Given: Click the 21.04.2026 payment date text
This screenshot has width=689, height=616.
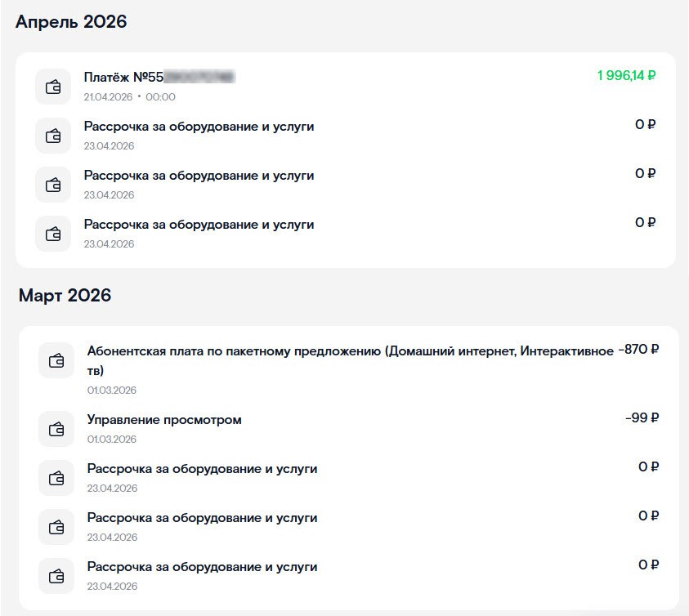Looking at the screenshot, I should pos(108,97).
